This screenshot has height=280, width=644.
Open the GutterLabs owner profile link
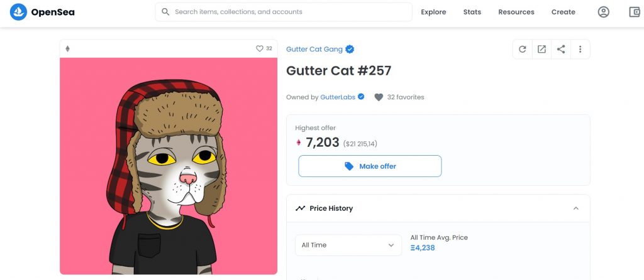[338, 97]
